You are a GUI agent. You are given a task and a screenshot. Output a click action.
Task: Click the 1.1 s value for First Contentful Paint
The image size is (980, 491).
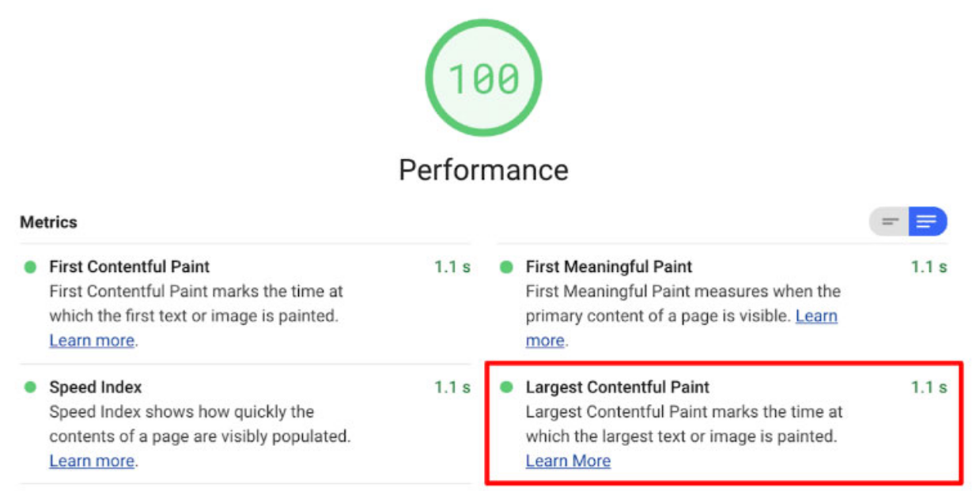(452, 267)
